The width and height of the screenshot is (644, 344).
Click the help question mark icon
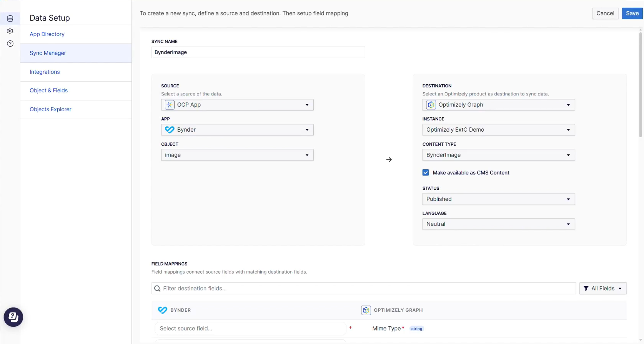tap(10, 43)
